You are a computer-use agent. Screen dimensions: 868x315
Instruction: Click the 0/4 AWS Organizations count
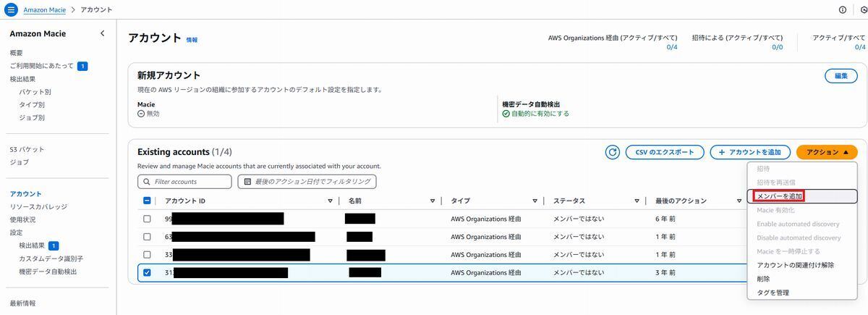pos(672,47)
